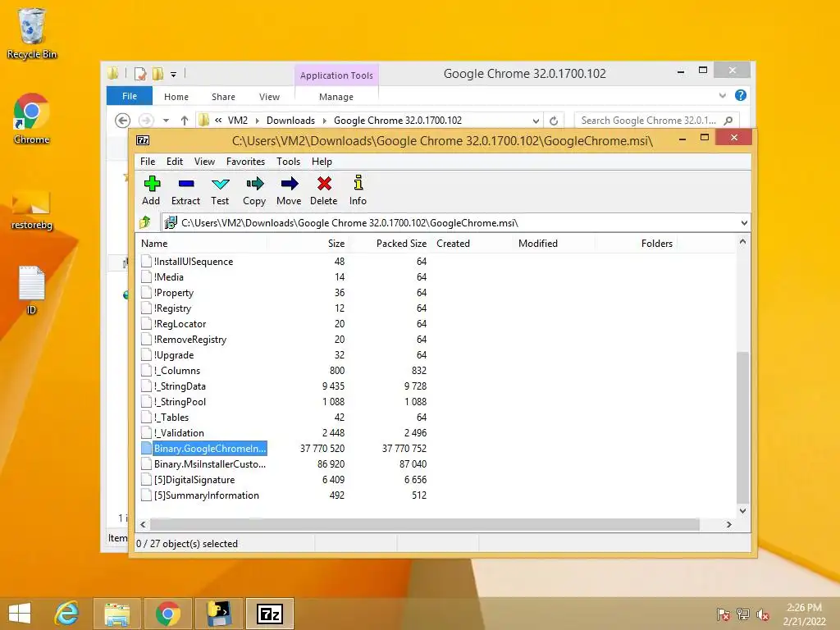Click the 7z title bar icon
840x630 pixels.
(x=143, y=140)
